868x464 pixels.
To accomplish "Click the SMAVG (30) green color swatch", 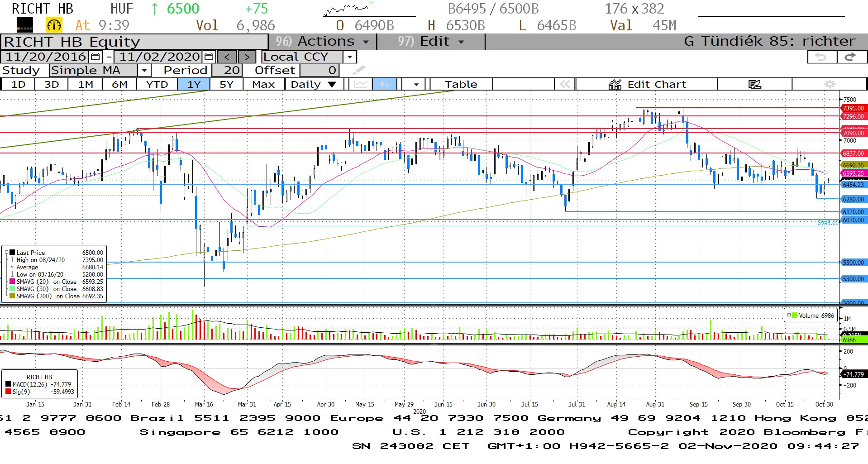I will pyautogui.click(x=12, y=289).
